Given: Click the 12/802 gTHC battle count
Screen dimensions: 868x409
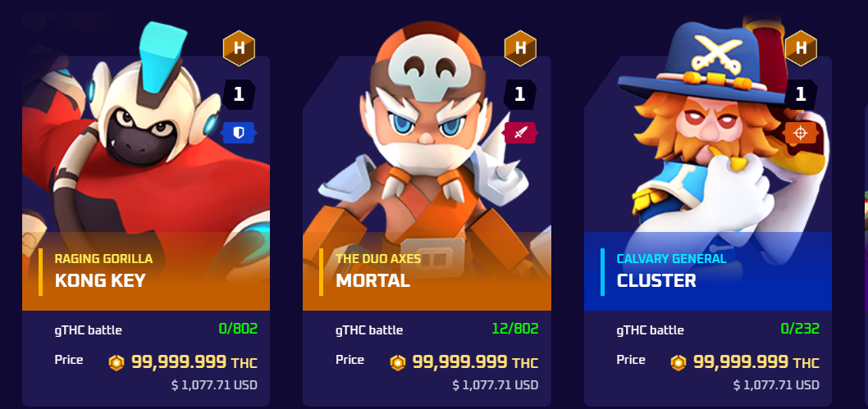Looking at the screenshot, I should (515, 329).
